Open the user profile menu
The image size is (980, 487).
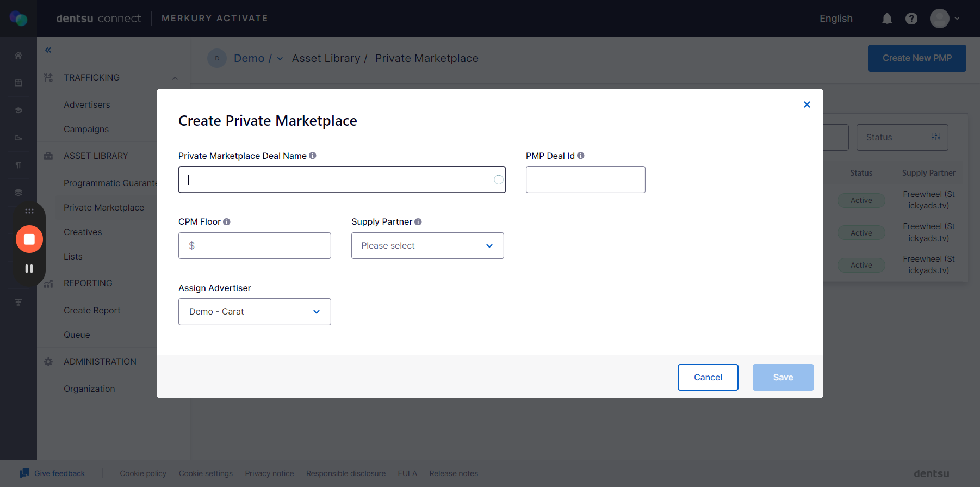tap(945, 19)
